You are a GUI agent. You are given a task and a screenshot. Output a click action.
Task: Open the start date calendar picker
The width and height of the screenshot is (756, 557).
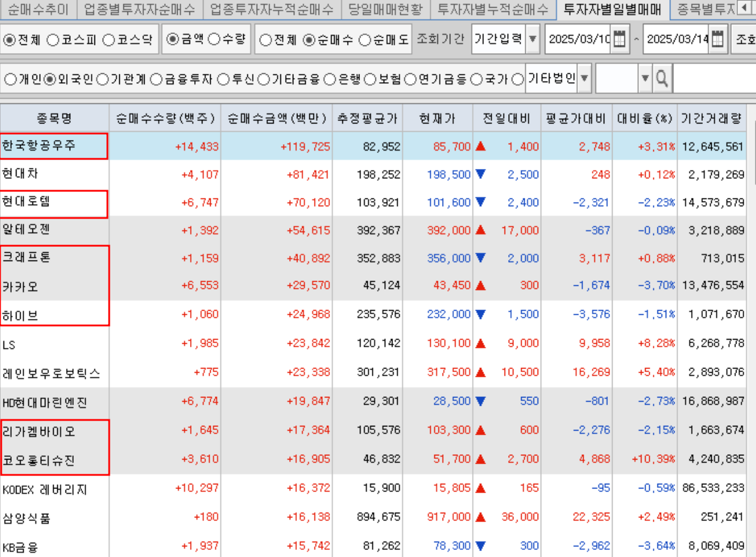[618, 40]
